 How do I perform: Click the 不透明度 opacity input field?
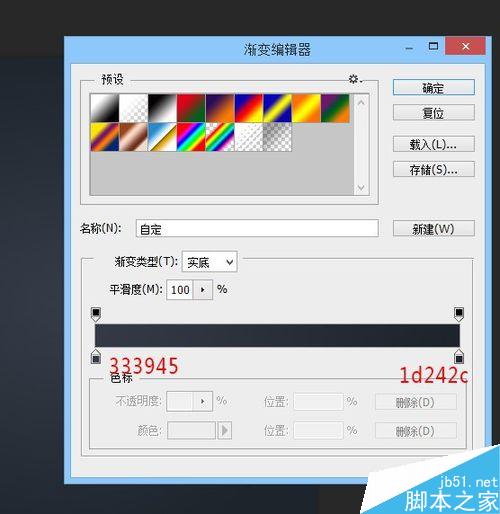click(180, 401)
